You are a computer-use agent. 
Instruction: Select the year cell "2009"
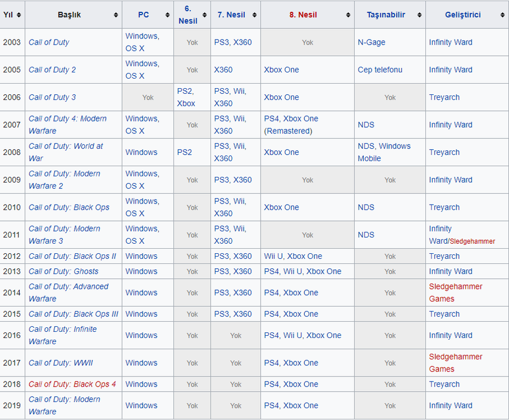pyautogui.click(x=12, y=180)
